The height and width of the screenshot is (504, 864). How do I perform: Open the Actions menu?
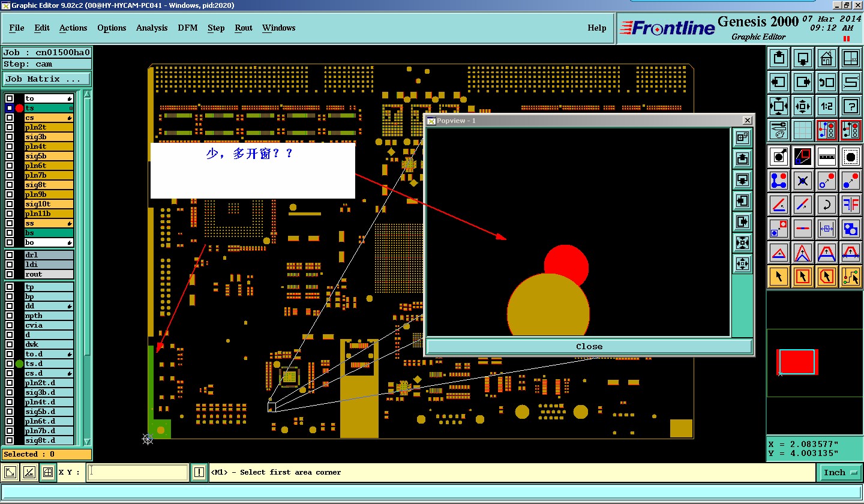tap(73, 28)
